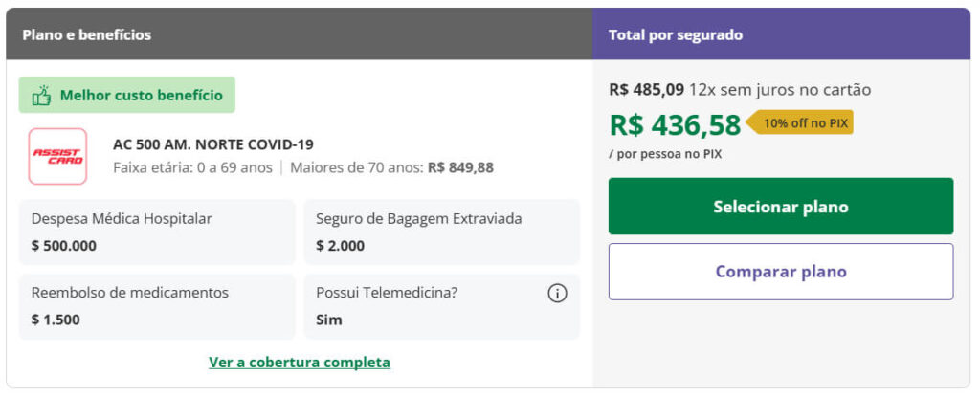Click the R$ 436,58 PIX price
The height and width of the screenshot is (397, 980).
tap(675, 125)
